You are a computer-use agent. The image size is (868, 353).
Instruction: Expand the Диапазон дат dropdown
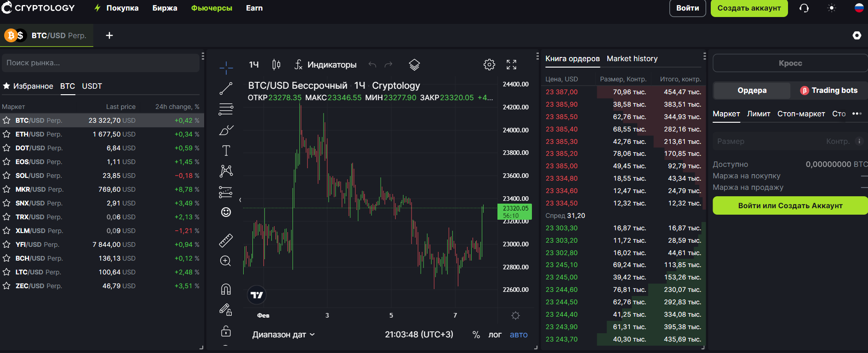(284, 335)
